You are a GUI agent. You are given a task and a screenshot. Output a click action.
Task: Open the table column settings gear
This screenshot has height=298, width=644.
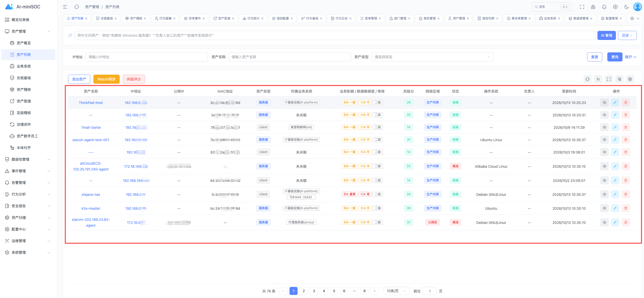[x=630, y=79]
